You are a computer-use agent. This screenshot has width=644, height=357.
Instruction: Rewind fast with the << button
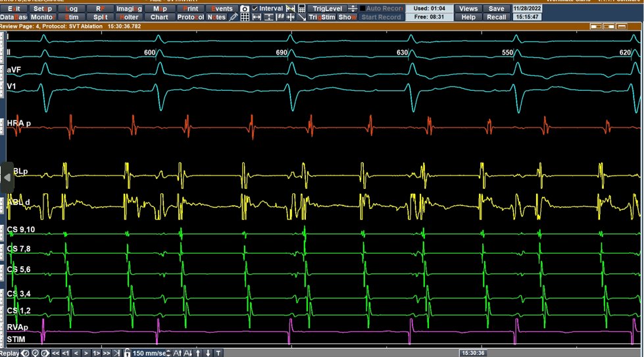click(x=55, y=353)
